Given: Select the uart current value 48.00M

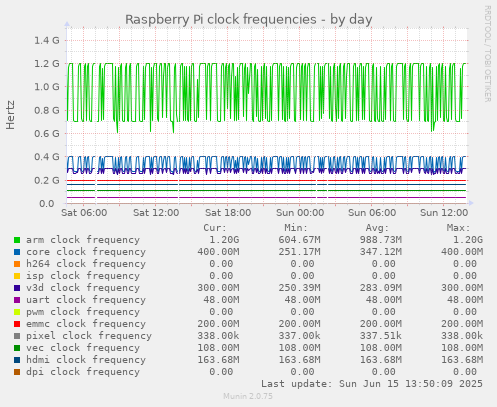Looking at the screenshot, I should [x=221, y=300].
